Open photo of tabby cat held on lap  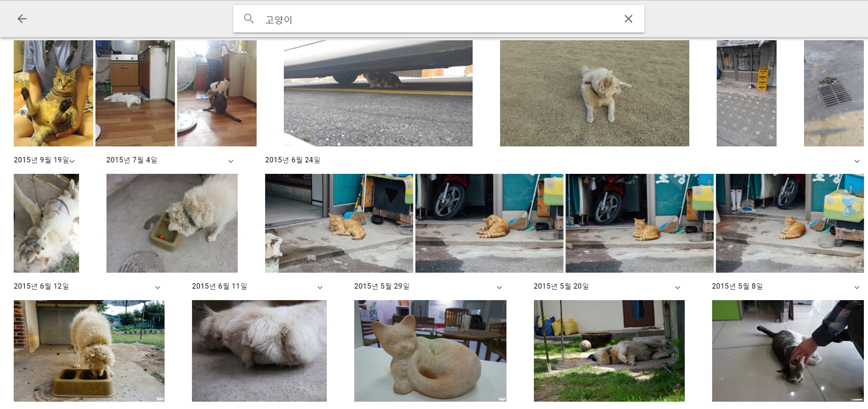53,93
